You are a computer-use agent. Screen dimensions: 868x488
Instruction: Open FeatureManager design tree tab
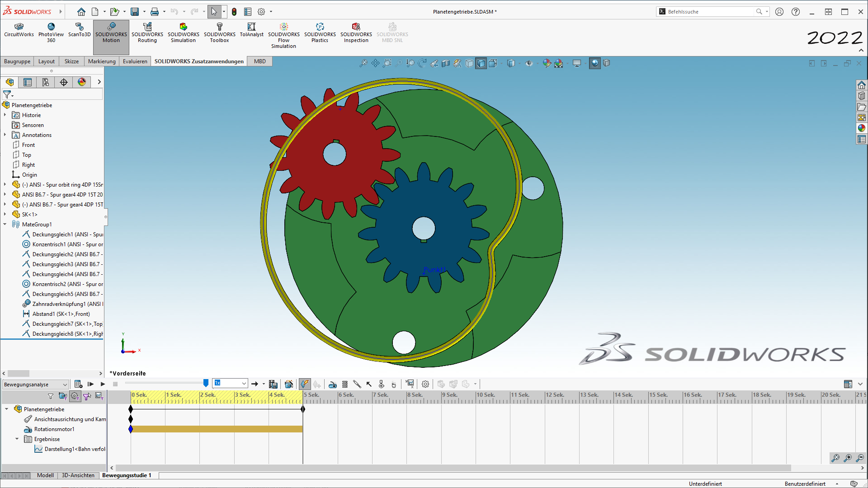click(x=10, y=82)
